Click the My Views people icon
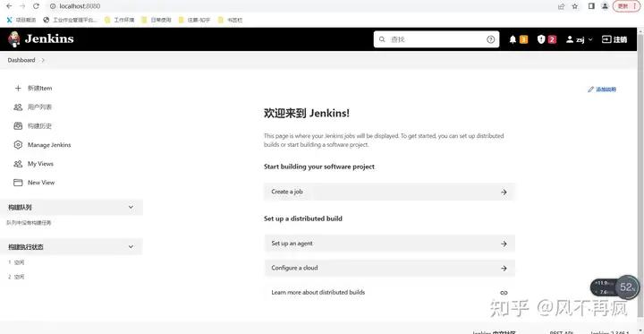Screen dimensions: 644x334 (x=18, y=164)
